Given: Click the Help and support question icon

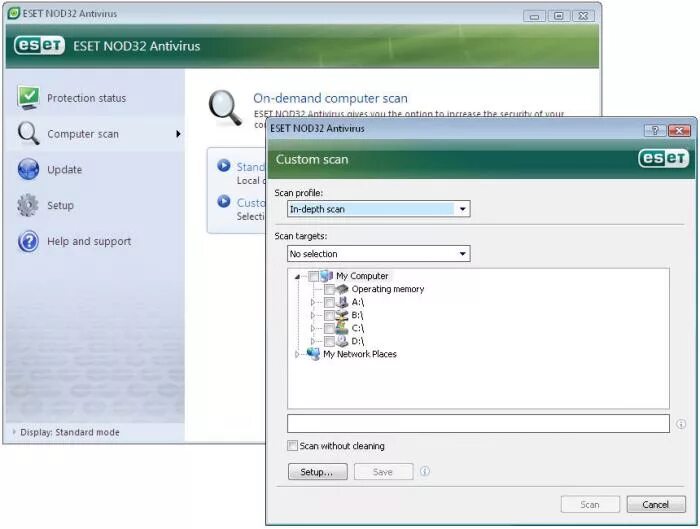Looking at the screenshot, I should point(28,241).
